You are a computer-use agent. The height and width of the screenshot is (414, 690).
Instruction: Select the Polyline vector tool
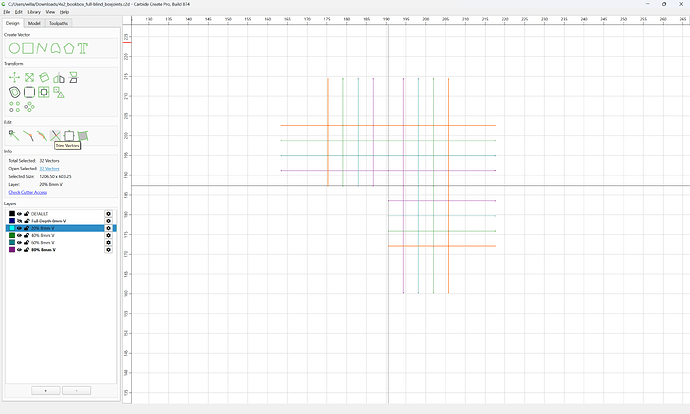point(42,48)
